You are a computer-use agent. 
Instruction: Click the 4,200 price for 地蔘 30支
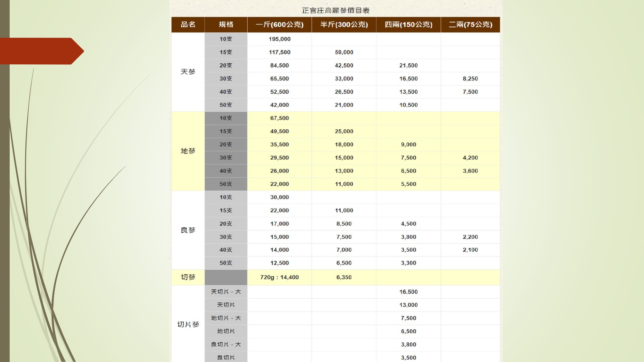coord(470,158)
